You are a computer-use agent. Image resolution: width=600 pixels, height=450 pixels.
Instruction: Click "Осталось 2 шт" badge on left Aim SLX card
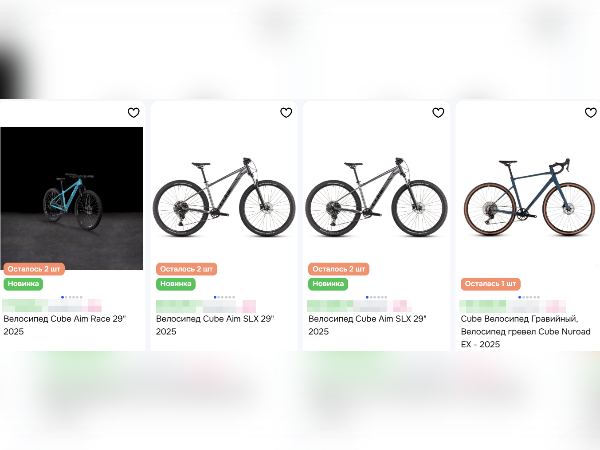(x=187, y=269)
